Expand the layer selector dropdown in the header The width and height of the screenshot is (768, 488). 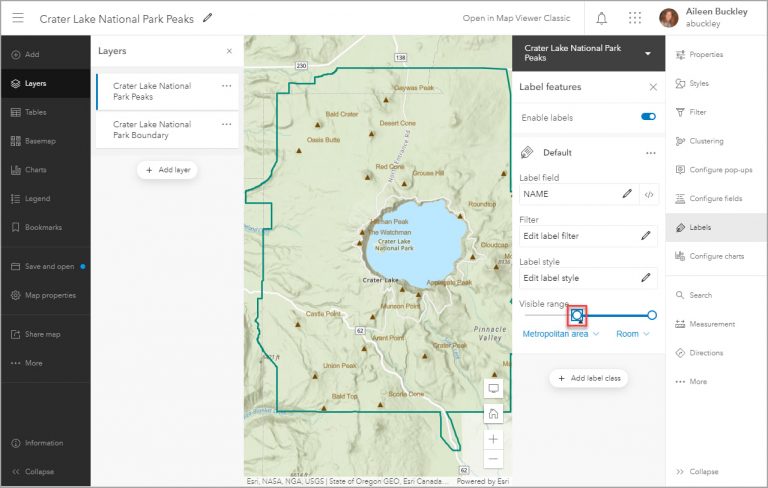(648, 53)
